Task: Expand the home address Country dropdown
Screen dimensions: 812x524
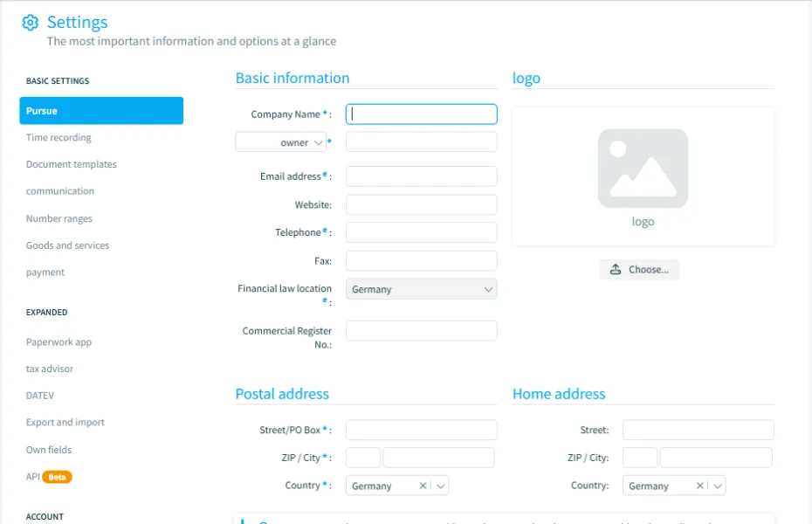Action: tap(717, 486)
